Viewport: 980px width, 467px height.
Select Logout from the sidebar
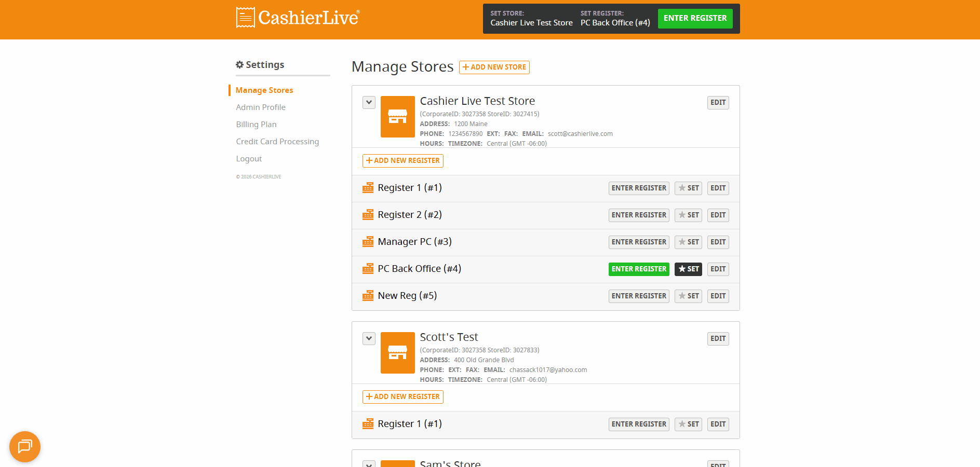(x=249, y=159)
